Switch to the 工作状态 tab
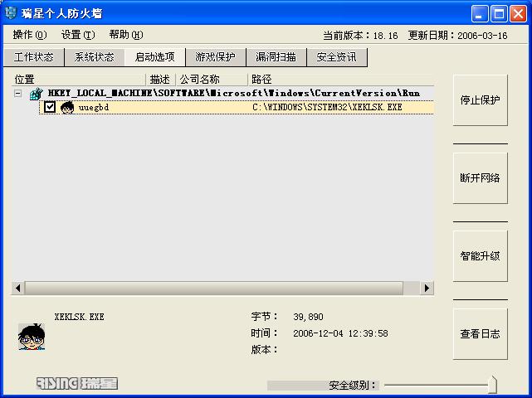The width and height of the screenshot is (532, 398). pyautogui.click(x=34, y=57)
